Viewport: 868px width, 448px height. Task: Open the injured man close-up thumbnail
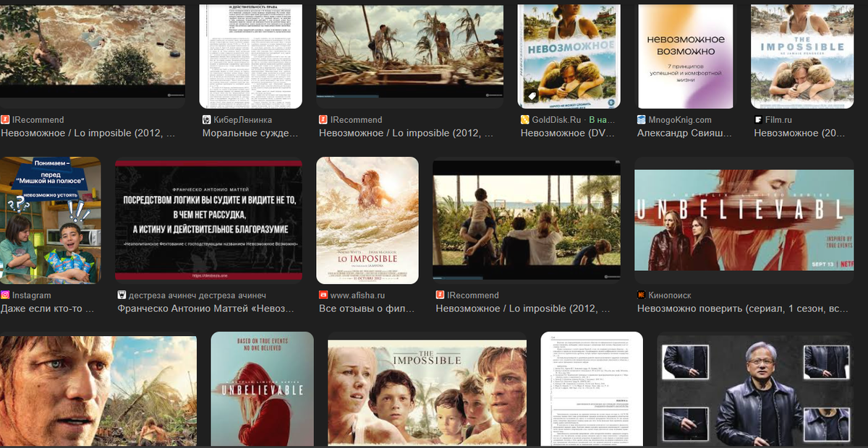(x=98, y=390)
